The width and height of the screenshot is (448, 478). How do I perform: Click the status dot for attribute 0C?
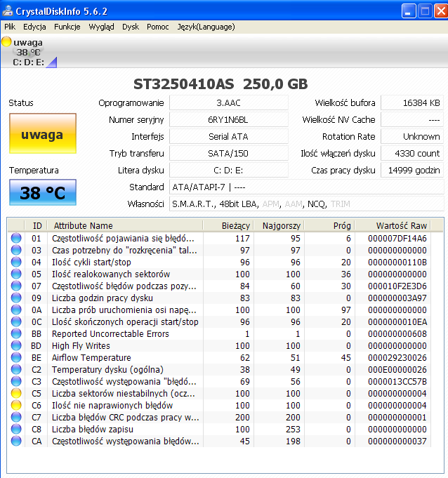pos(16,321)
